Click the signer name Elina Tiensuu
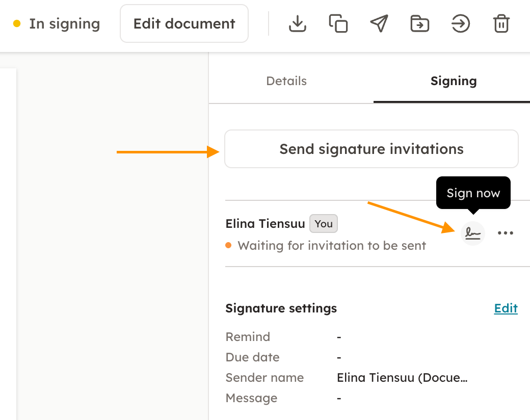The image size is (530, 420). 265,224
